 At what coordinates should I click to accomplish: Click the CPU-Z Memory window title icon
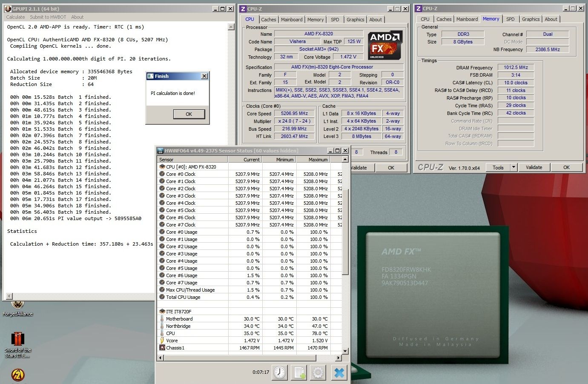point(419,8)
